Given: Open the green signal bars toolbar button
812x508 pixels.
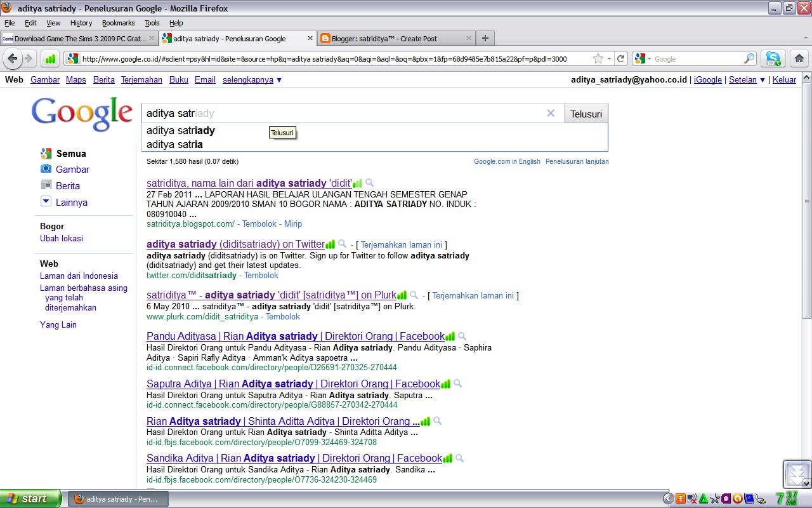Looking at the screenshot, I should [x=50, y=59].
